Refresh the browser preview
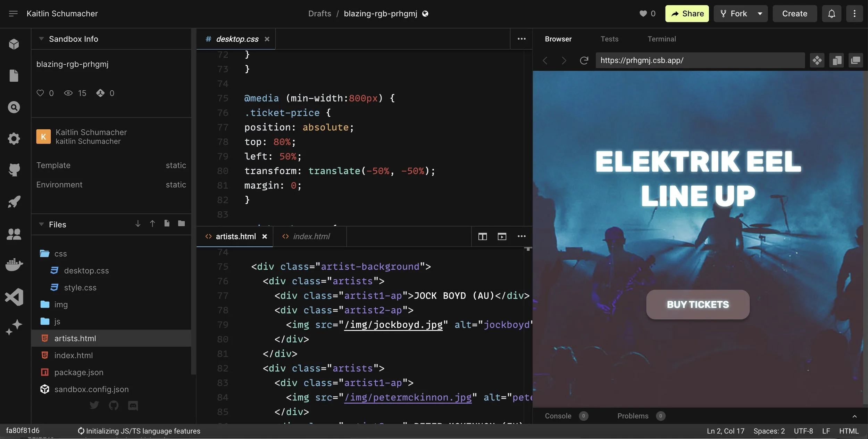This screenshot has width=868, height=439. tap(584, 60)
